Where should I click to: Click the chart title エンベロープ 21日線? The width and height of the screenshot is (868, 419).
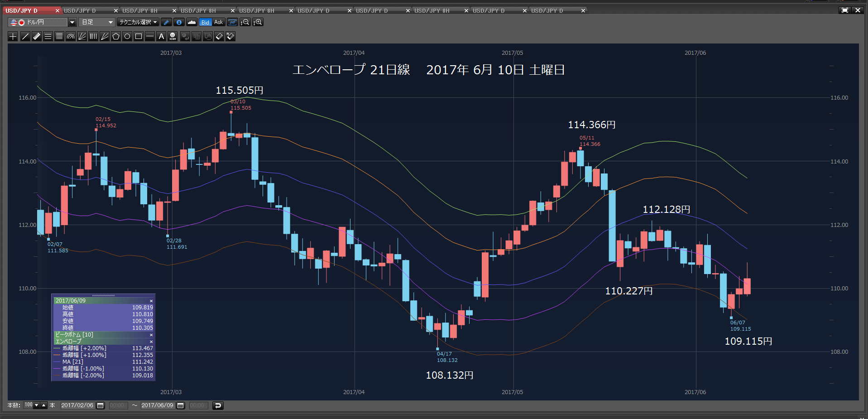tap(351, 70)
